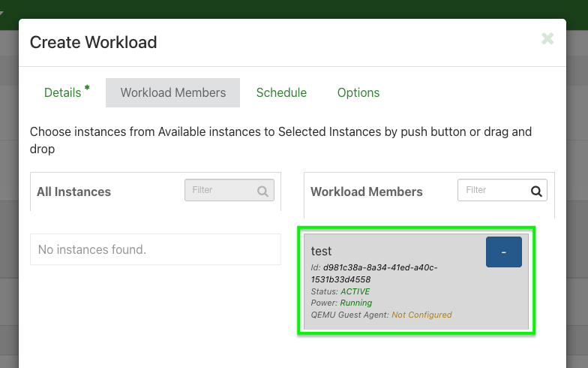Viewport: 588px width, 368px height.
Task: Click the 'Create Workload' dialog title
Action: 93,42
